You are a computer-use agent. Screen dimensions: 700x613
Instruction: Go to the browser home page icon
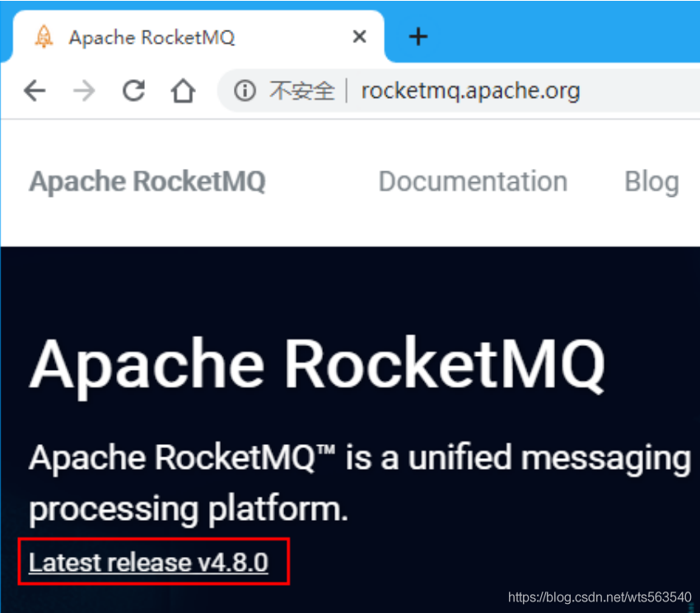pyautogui.click(x=183, y=91)
